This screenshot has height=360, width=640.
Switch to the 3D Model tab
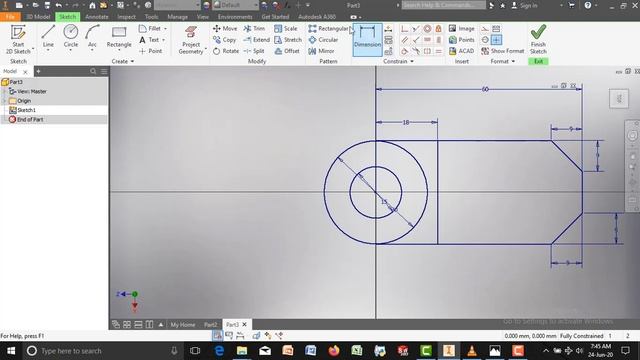click(38, 17)
